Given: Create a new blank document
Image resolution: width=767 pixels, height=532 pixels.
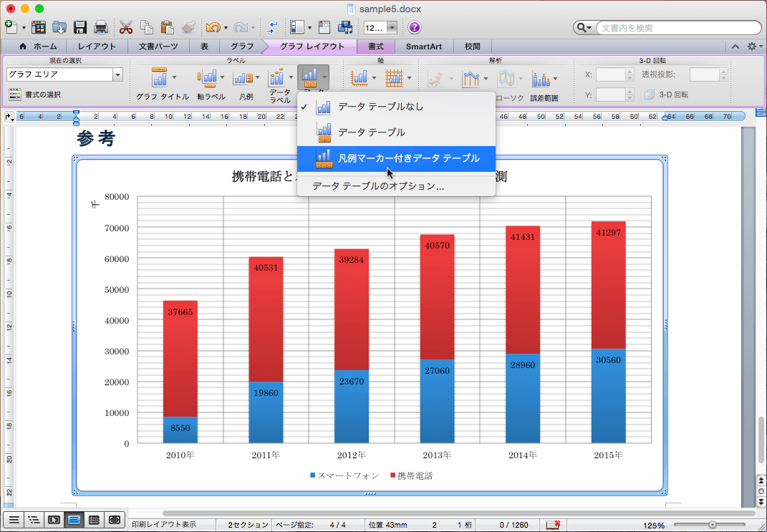Looking at the screenshot, I should [11, 27].
